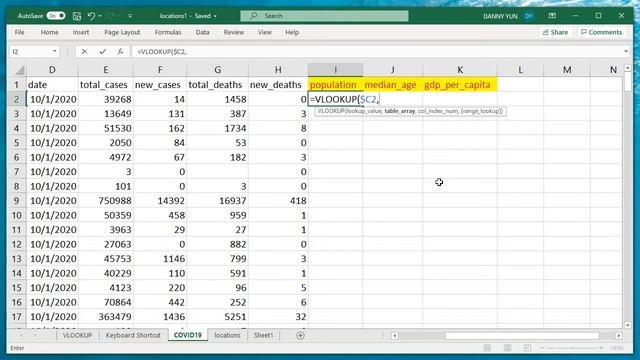Switch to the Sheet1 tab
This screenshot has height=360, width=640.
(263, 335)
